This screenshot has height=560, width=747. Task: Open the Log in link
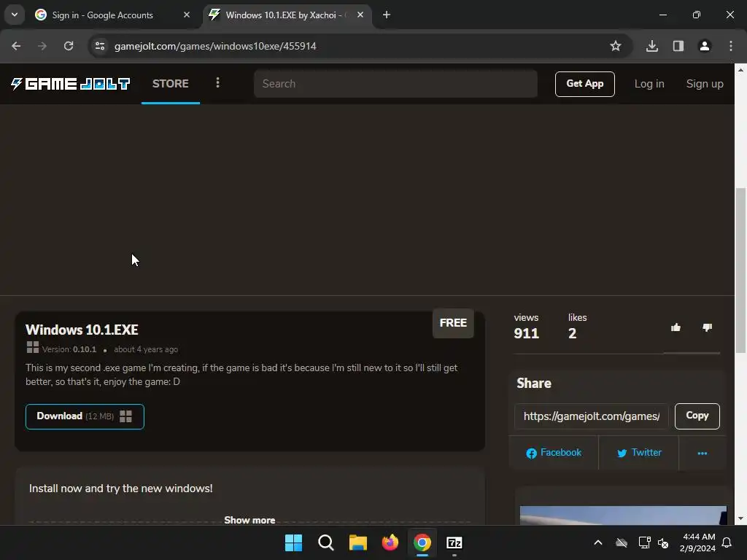(649, 84)
